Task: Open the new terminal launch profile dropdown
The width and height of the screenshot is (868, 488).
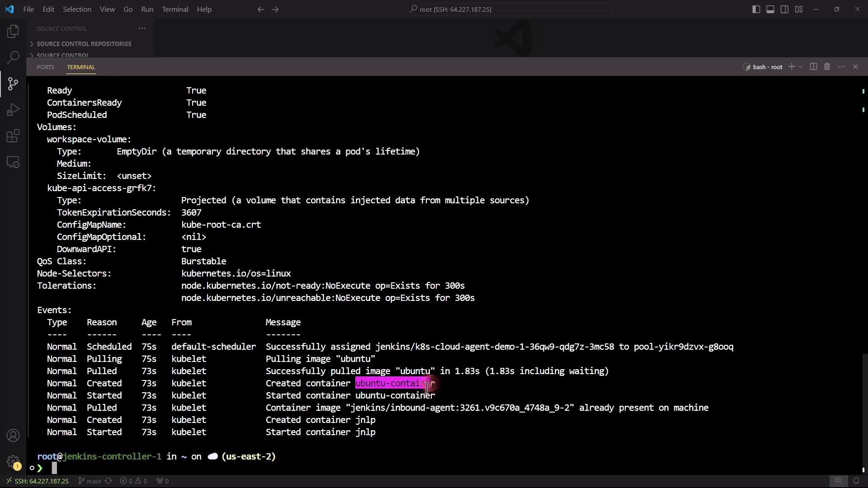Action: click(801, 67)
